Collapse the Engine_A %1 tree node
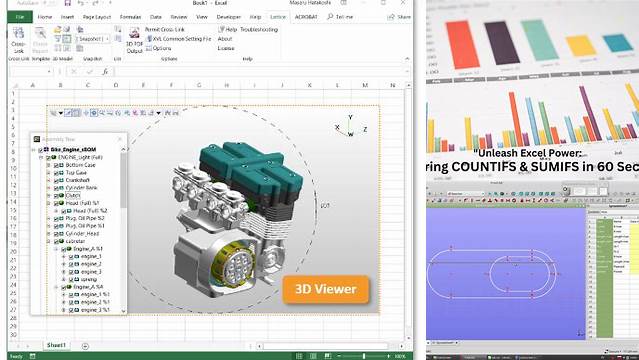This screenshot has height=360, width=639. 56,249
